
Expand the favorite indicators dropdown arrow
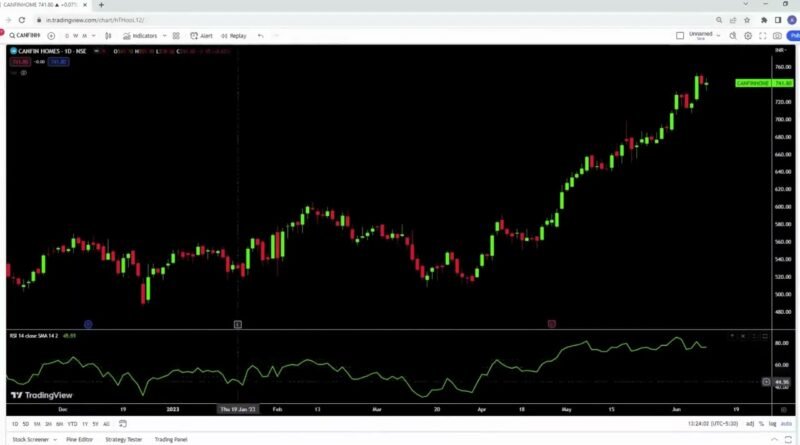click(x=164, y=36)
